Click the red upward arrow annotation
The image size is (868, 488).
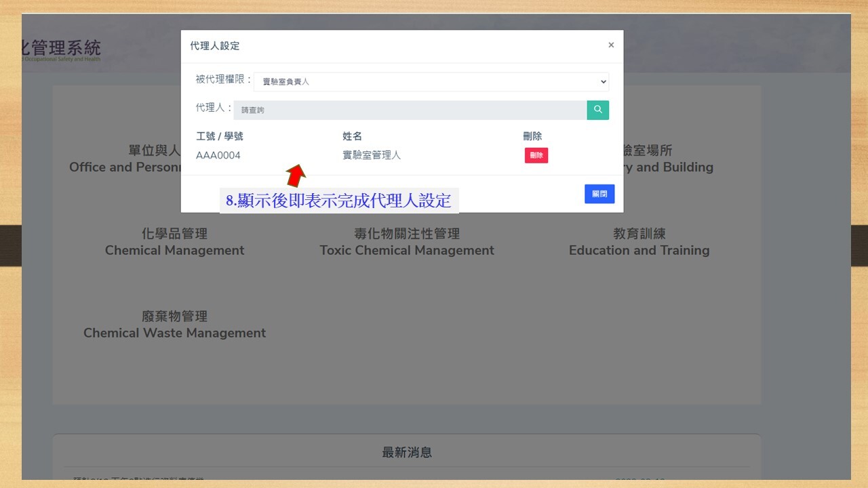click(x=296, y=175)
